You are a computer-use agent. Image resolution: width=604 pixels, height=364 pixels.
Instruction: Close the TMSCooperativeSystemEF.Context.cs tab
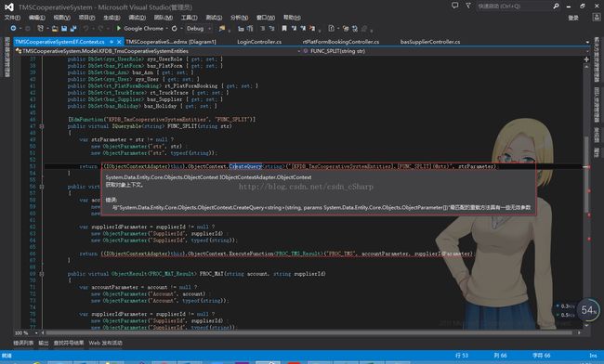pos(119,42)
